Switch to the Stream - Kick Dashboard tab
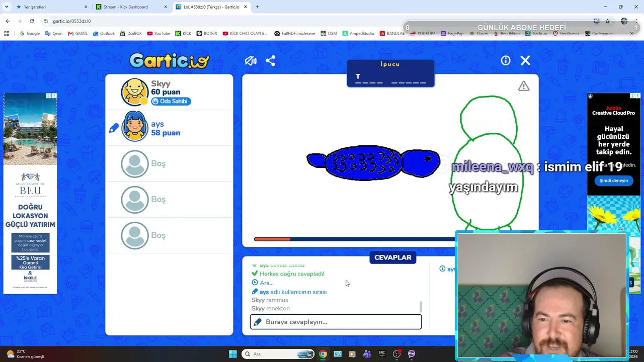The width and height of the screenshot is (644, 362). (132, 7)
